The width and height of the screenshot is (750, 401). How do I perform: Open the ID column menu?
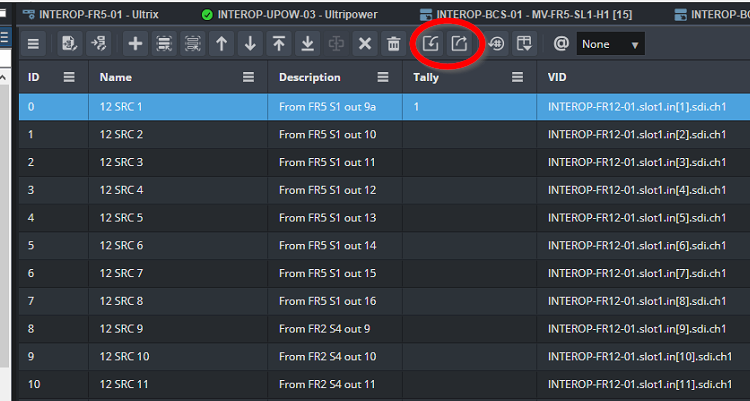[69, 77]
